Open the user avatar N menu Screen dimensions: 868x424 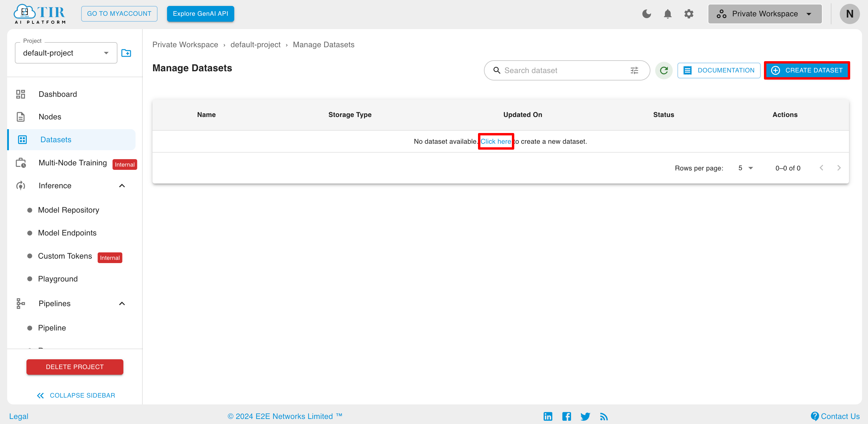tap(850, 14)
